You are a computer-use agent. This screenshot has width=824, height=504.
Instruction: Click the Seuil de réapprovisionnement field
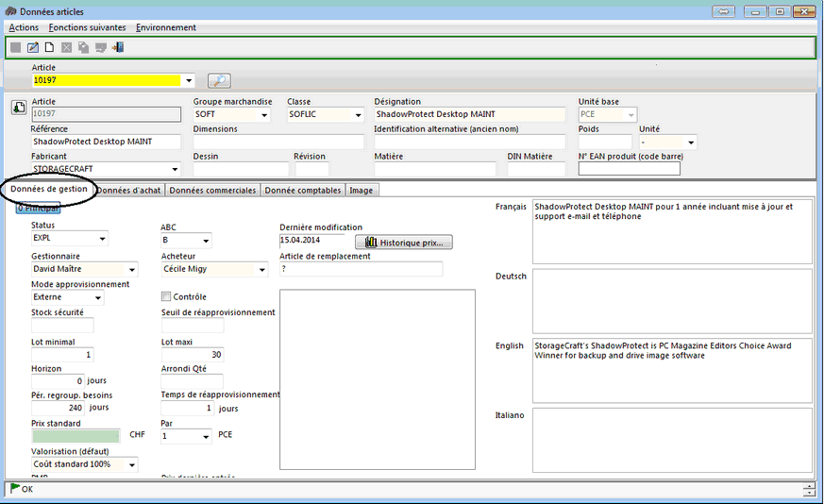click(193, 326)
